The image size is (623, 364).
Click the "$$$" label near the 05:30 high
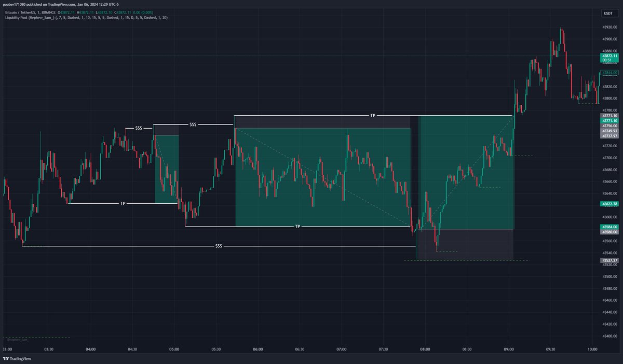point(192,124)
